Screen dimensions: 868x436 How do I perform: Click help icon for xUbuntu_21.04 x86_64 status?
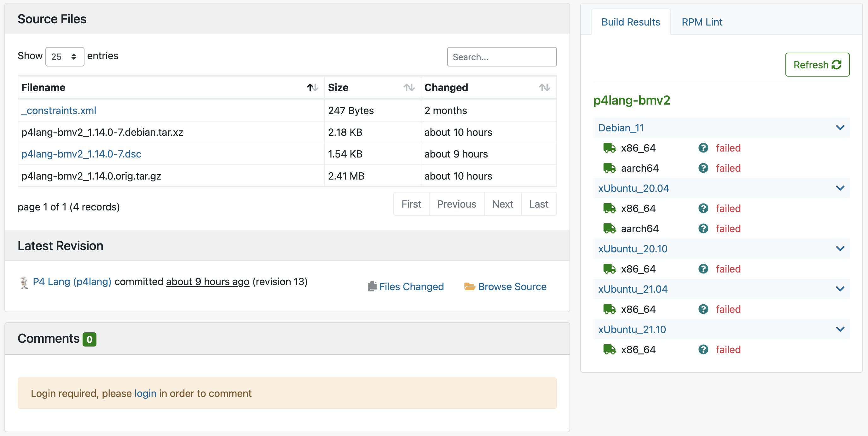(x=703, y=309)
